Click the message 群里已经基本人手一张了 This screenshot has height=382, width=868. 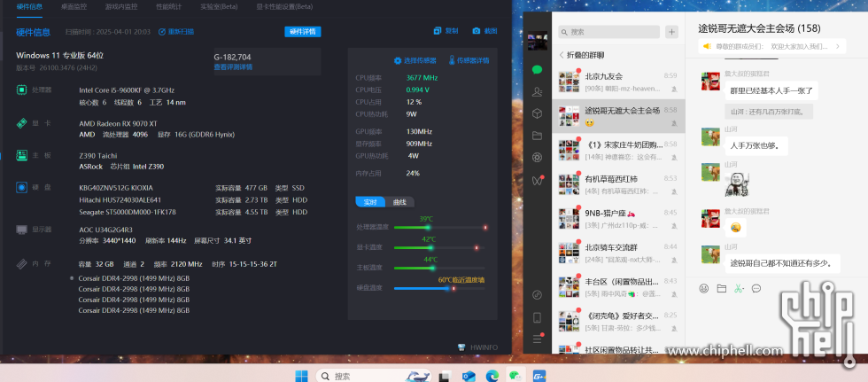tap(771, 90)
